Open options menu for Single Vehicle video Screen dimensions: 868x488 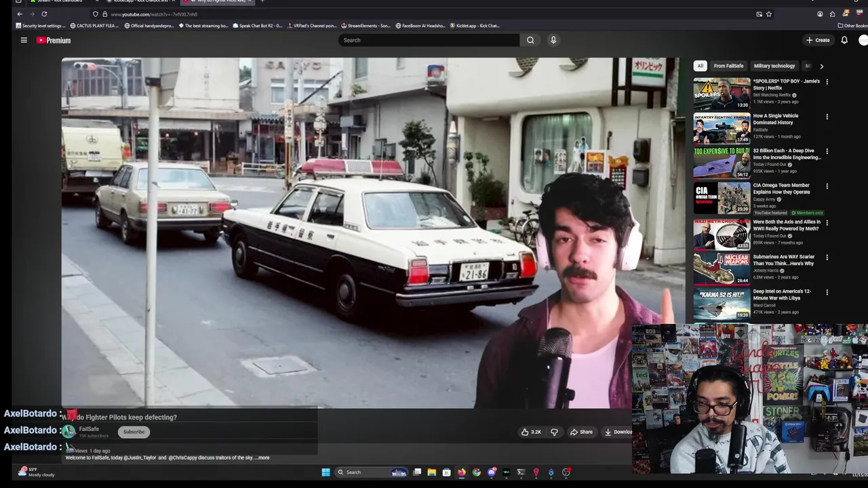click(x=827, y=117)
